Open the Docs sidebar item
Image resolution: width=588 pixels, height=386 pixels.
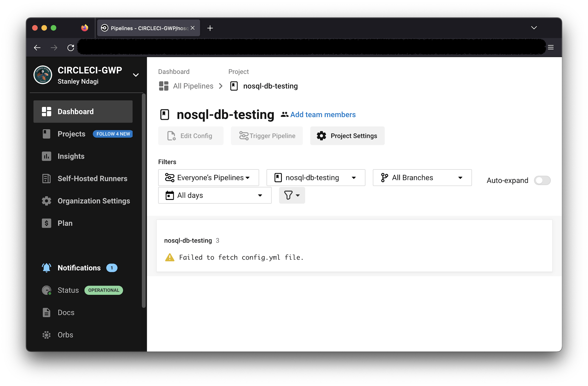pyautogui.click(x=65, y=313)
